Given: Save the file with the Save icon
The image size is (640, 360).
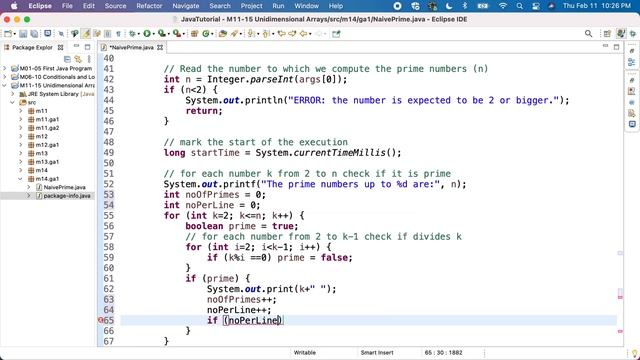Looking at the screenshot, I should (23, 34).
